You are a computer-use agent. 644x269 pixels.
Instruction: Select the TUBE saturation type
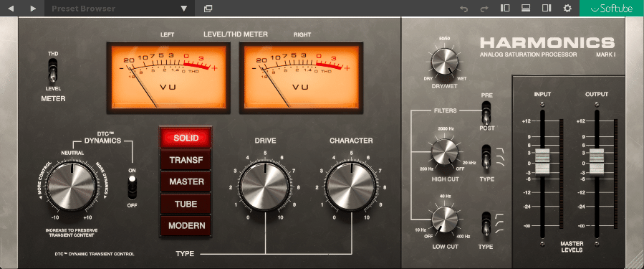tap(186, 204)
